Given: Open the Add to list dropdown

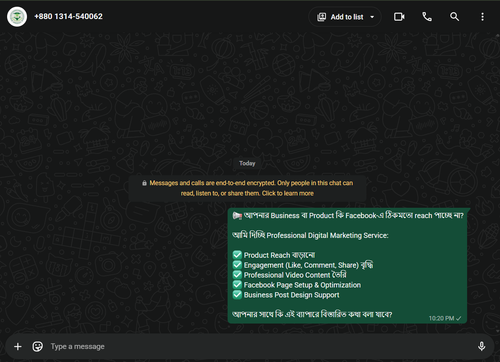Looking at the screenshot, I should (345, 17).
